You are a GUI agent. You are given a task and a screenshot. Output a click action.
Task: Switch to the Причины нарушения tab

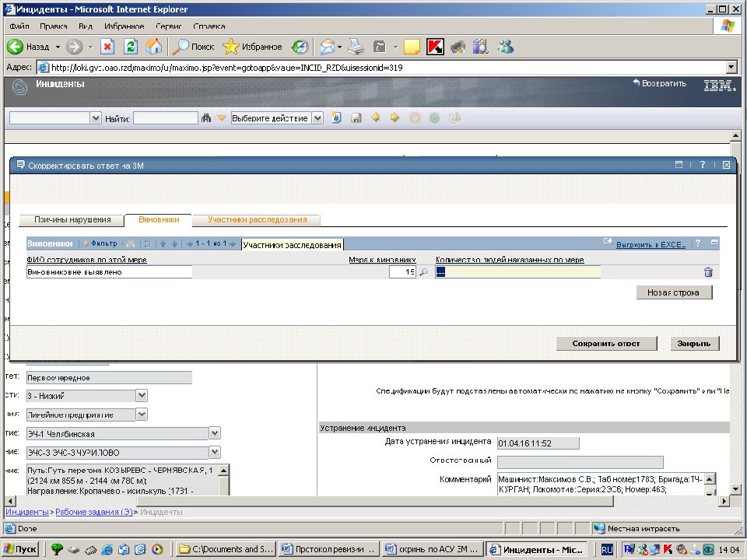coord(72,219)
